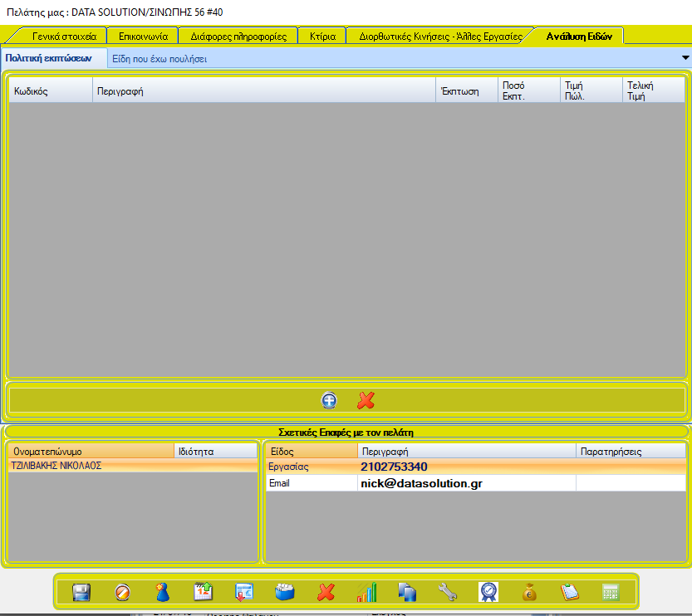Click the blue add button below discount grid

[x=329, y=400]
